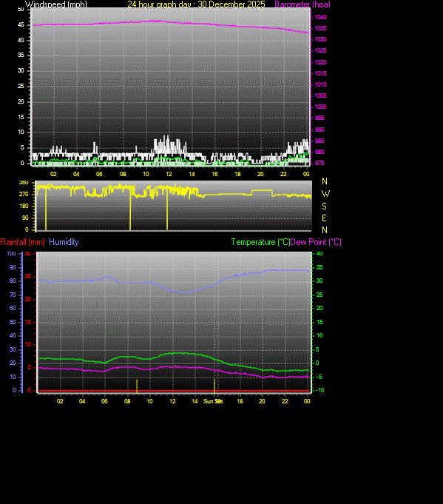
Task: Click the 45 value on Windspeed axis
Action: coord(21,24)
